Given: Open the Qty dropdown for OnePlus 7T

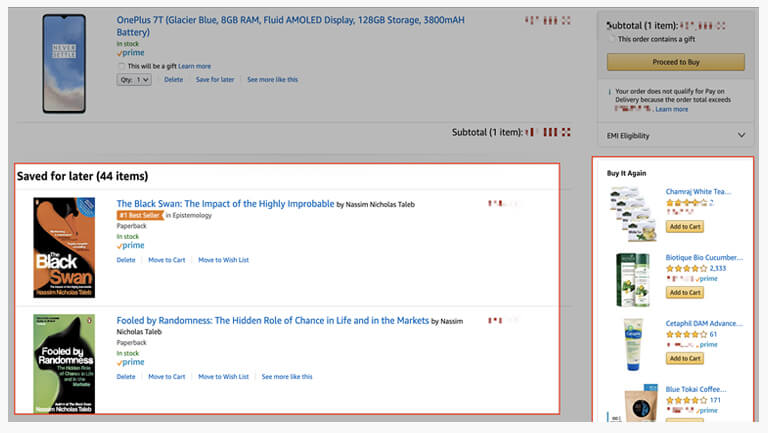Looking at the screenshot, I should (x=134, y=80).
